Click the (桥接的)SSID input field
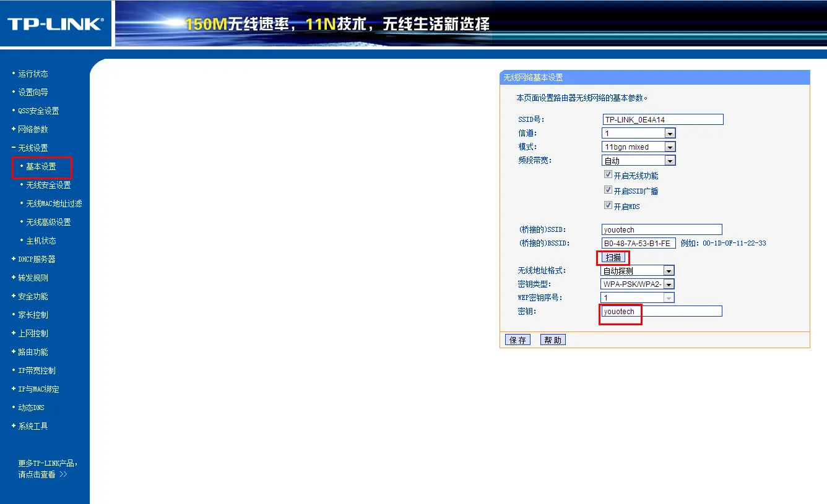Viewport: 827px width, 504px height. 662,229
